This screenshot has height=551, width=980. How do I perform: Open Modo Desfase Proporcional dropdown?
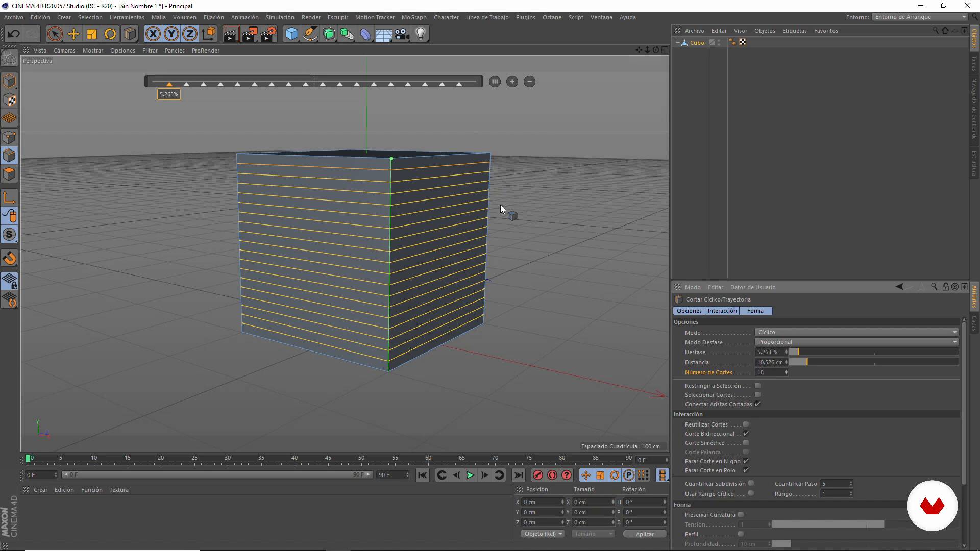856,342
